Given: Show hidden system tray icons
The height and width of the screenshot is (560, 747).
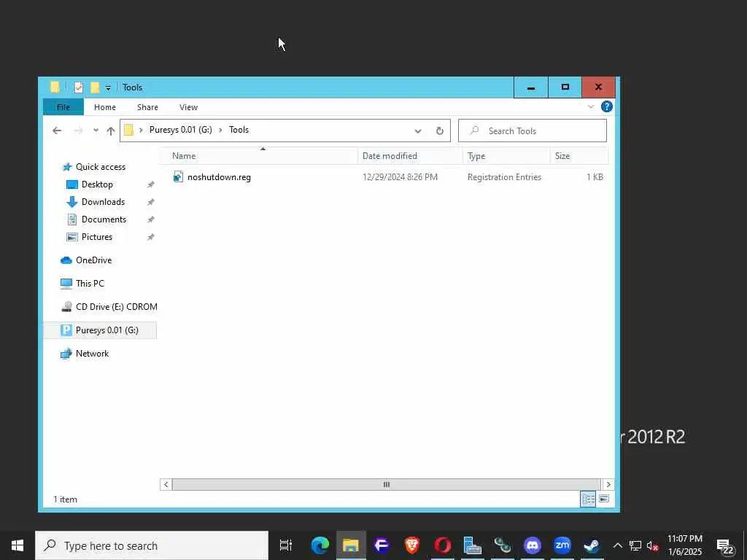Looking at the screenshot, I should [x=617, y=545].
